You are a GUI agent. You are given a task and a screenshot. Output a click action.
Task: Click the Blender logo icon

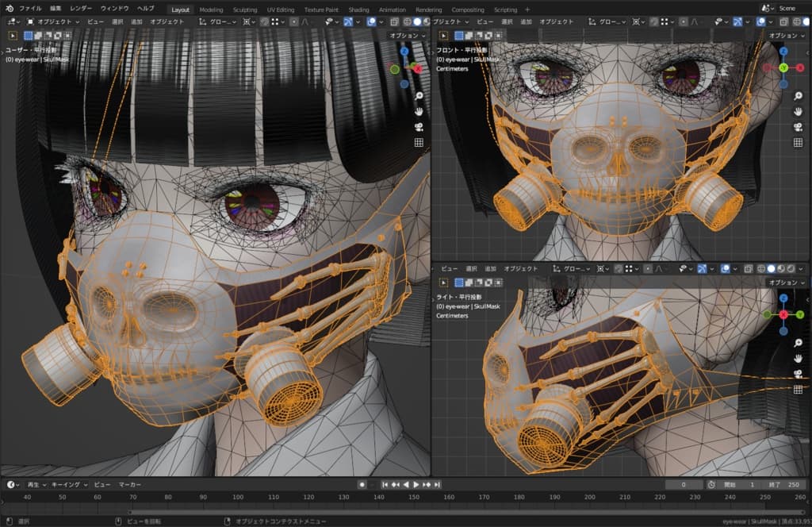pos(9,9)
